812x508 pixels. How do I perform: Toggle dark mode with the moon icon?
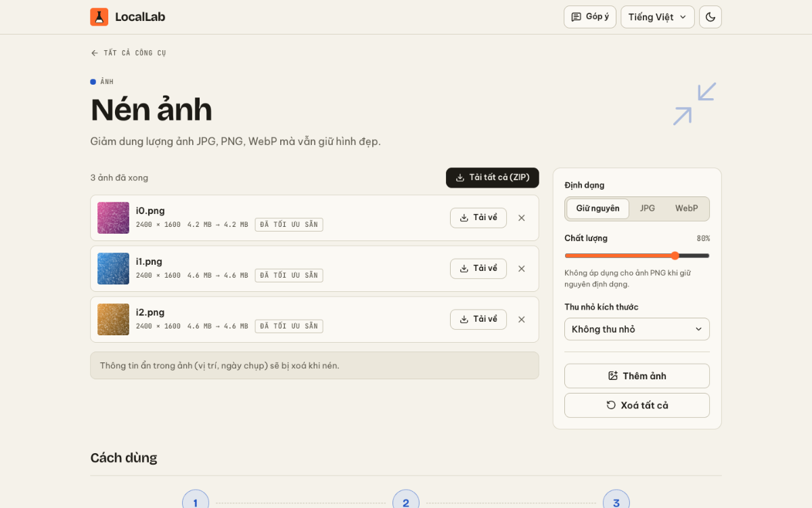(710, 17)
